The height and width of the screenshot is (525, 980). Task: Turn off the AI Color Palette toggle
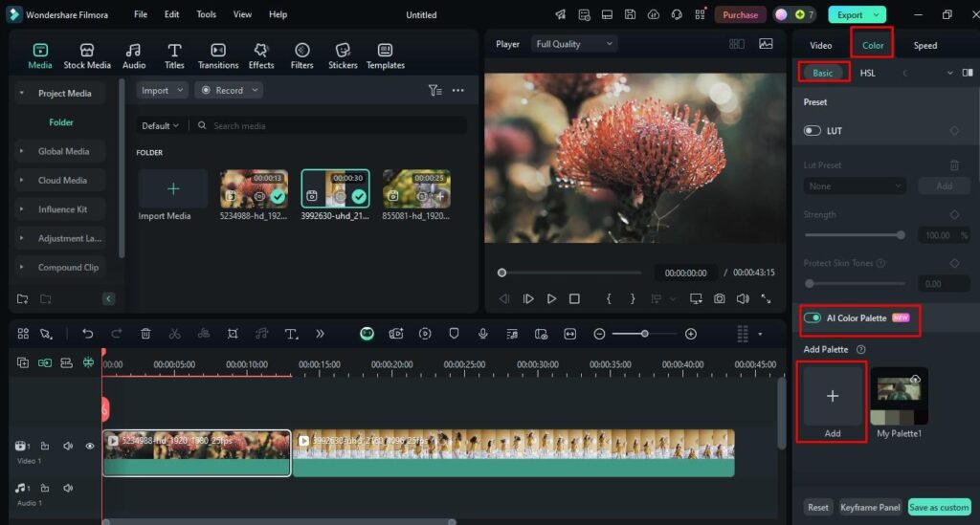pos(813,317)
